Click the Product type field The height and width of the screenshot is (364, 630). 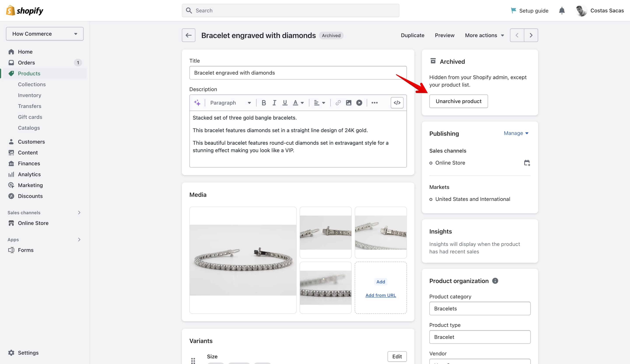[480, 337]
